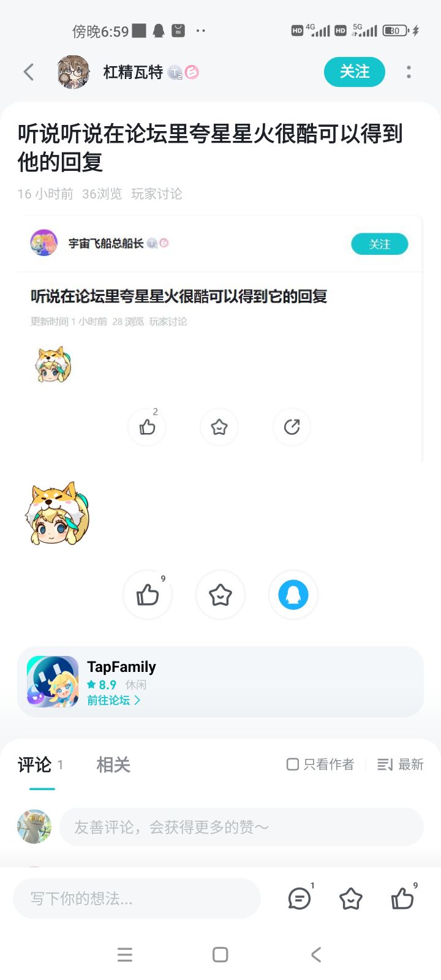Follow 杠精瓦特 with the 关注 button

click(x=355, y=72)
